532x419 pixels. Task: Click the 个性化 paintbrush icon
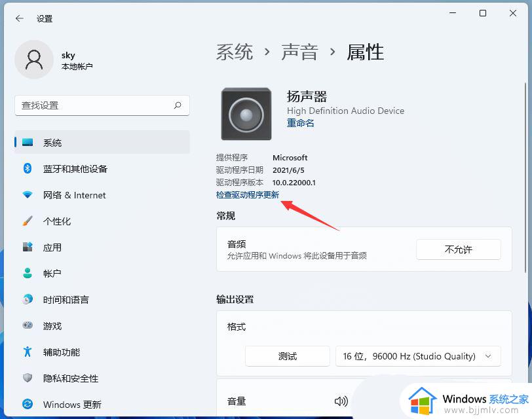pos(28,221)
